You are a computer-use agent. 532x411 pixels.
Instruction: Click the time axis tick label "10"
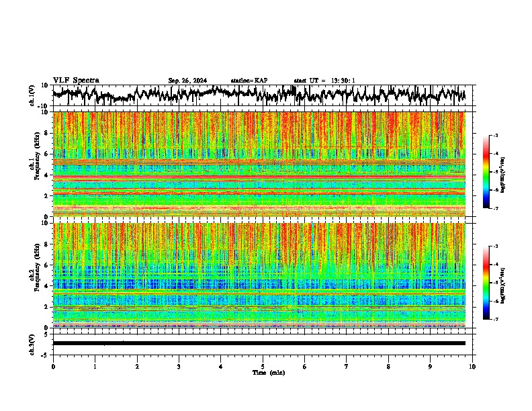coord(472,367)
